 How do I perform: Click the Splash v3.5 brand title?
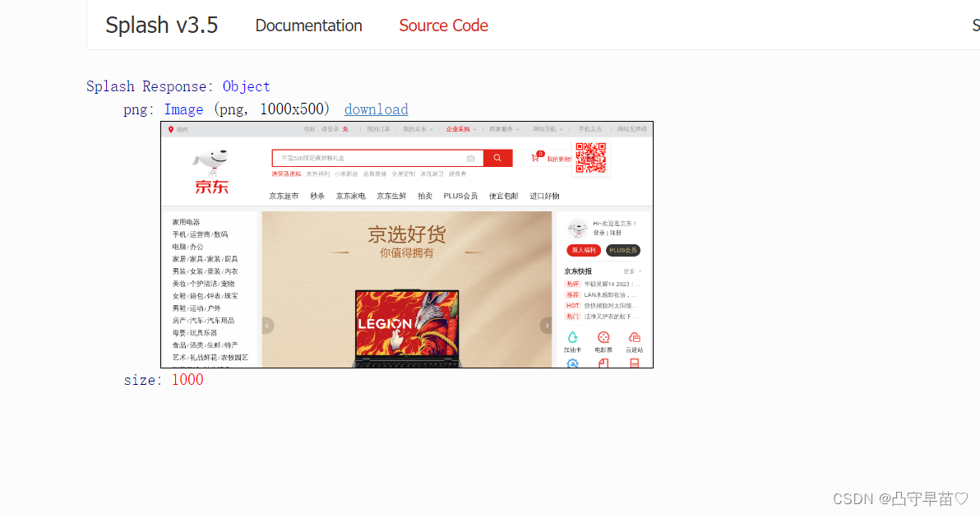[x=161, y=25]
